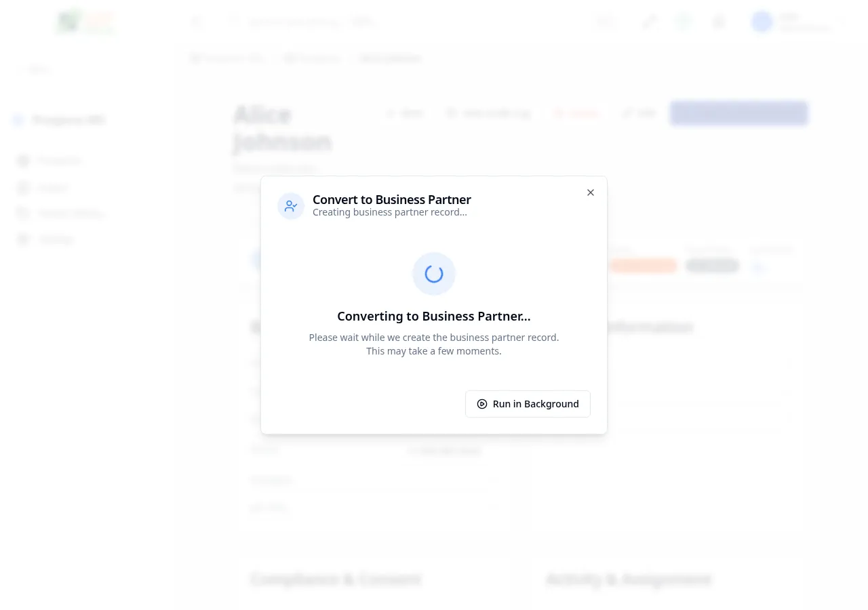Select the Prospects icon in the sidebar
The width and height of the screenshot is (868, 610).
pos(23,161)
